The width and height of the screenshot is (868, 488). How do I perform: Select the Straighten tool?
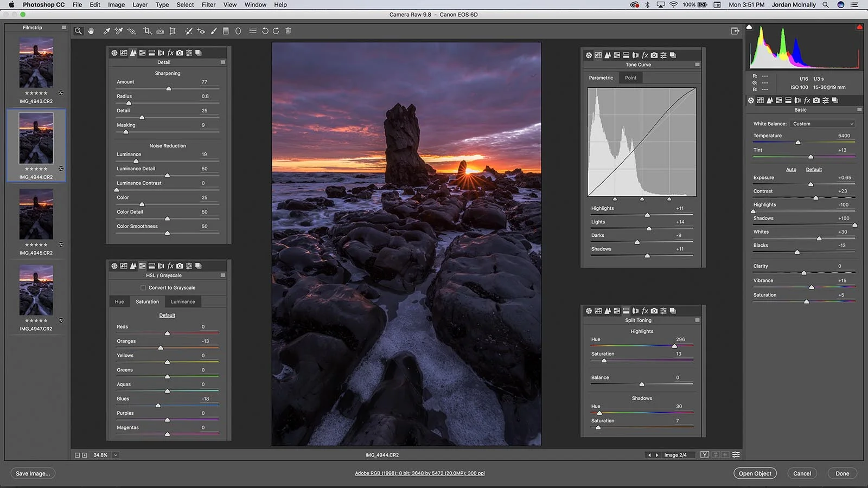pyautogui.click(x=160, y=31)
